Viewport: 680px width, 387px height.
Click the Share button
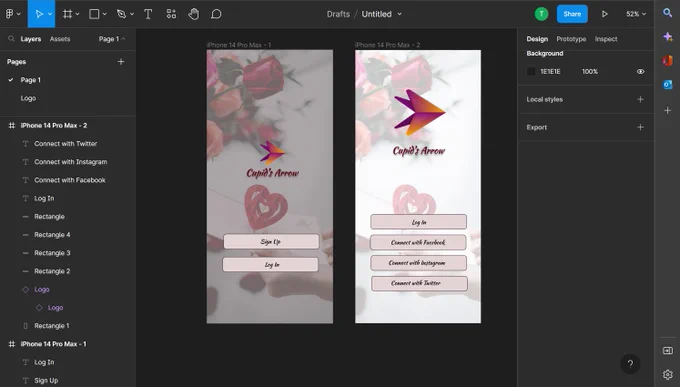click(x=572, y=14)
